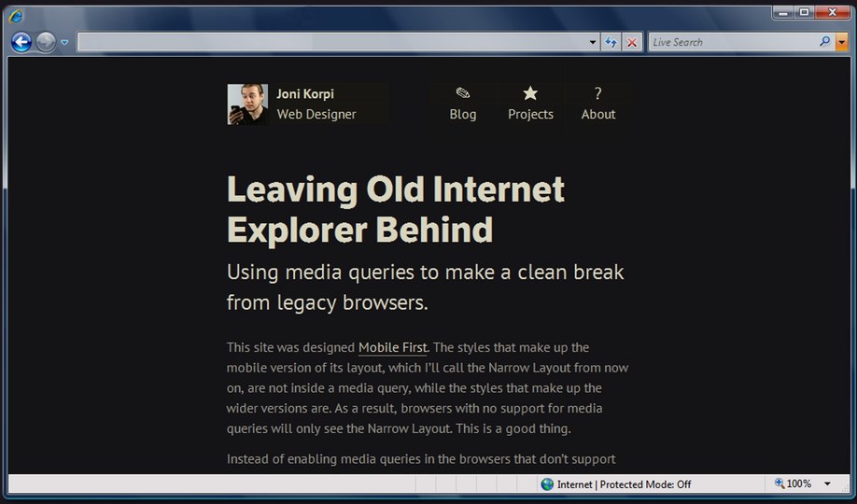
Task: Click the About question mark icon
Action: tap(597, 93)
